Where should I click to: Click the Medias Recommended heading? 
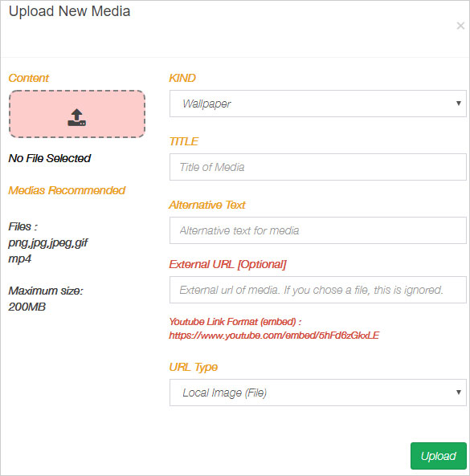point(67,190)
